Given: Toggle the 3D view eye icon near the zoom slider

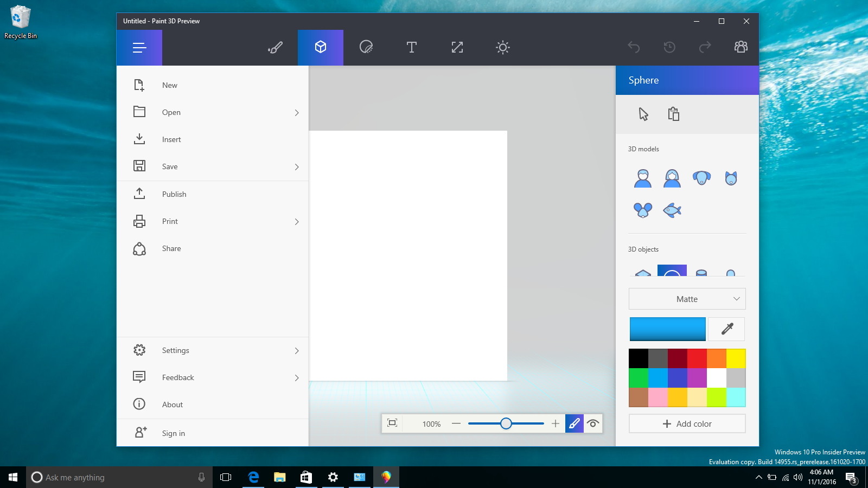Looking at the screenshot, I should 593,423.
